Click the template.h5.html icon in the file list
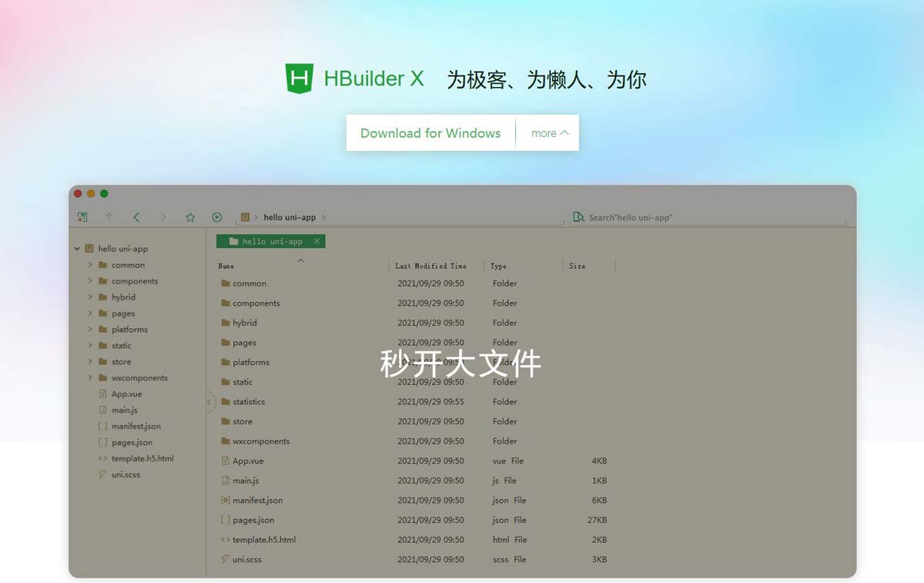924x583 pixels. 226,540
